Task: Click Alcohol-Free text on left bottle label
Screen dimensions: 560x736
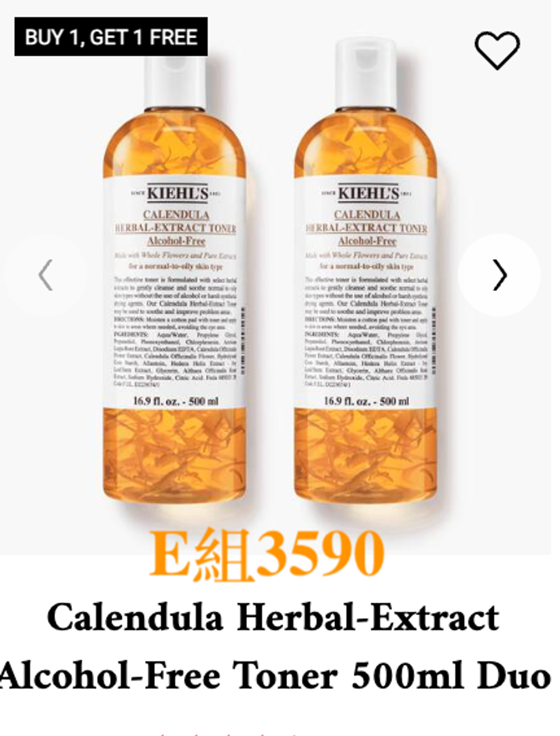Action: (x=176, y=241)
